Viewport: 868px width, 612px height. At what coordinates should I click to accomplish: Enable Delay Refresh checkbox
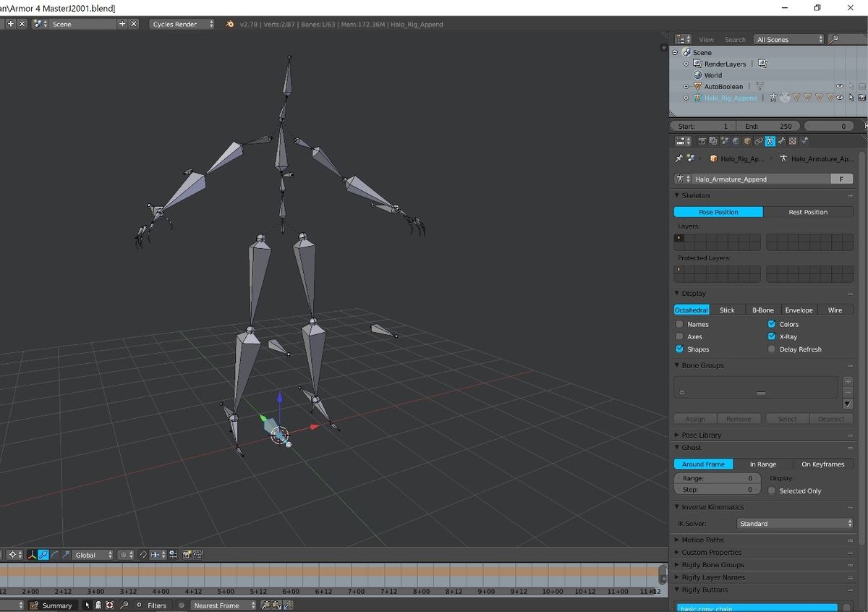pyautogui.click(x=771, y=349)
